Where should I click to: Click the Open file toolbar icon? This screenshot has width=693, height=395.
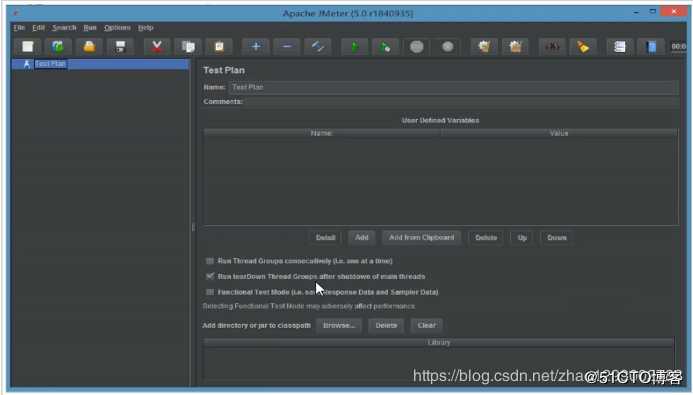(x=89, y=46)
